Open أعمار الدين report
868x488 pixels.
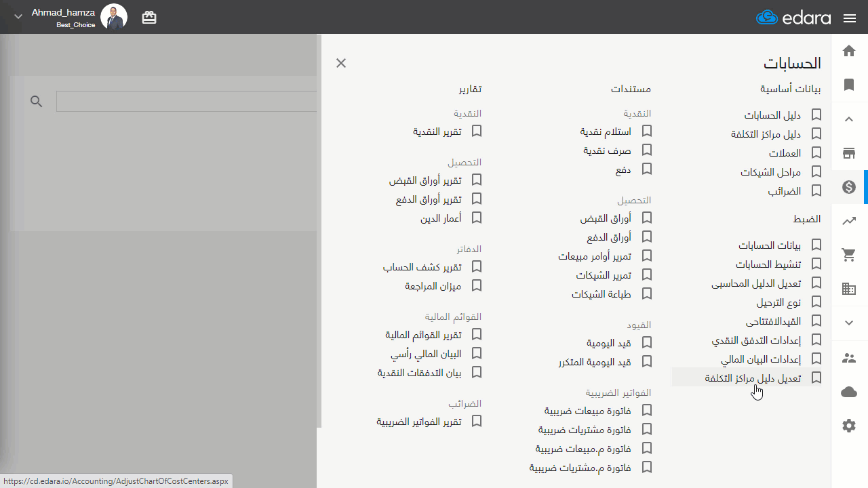coord(441,218)
